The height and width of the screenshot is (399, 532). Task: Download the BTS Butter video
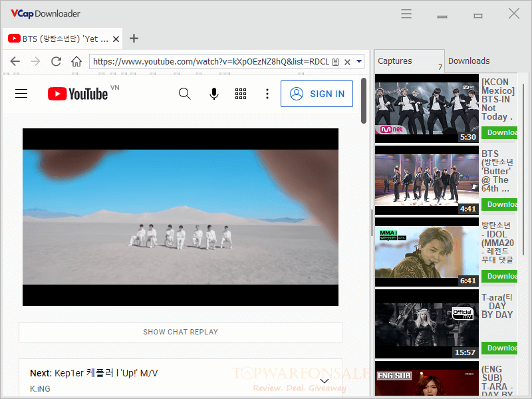(x=499, y=204)
